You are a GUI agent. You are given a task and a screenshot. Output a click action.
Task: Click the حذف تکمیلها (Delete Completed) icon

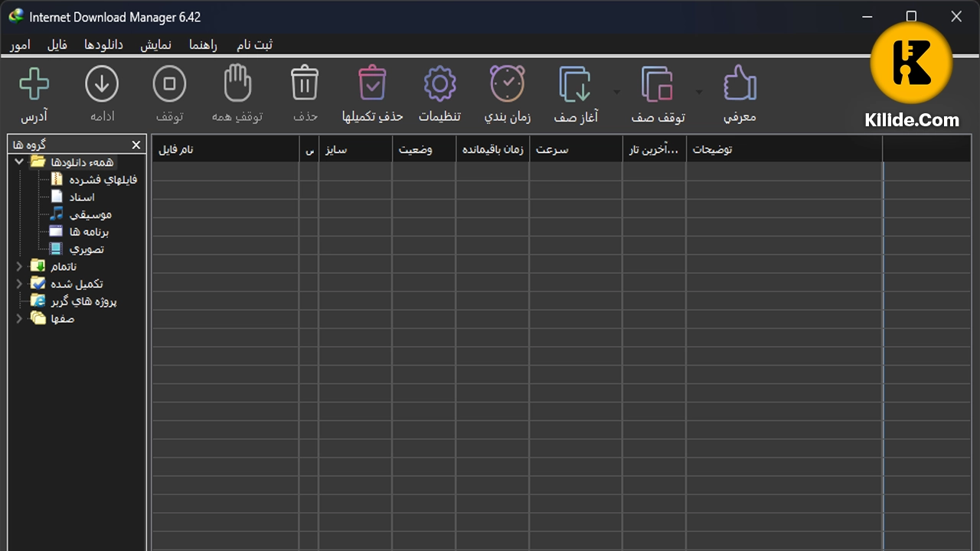coord(372,83)
